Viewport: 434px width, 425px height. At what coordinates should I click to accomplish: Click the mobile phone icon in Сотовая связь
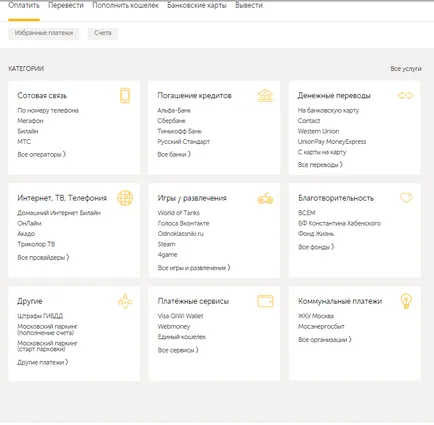point(125,95)
